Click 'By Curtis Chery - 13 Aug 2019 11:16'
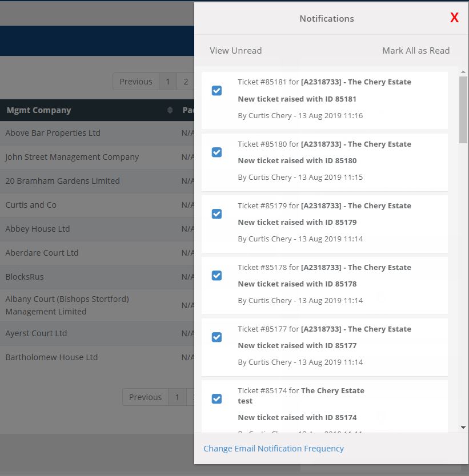Viewport: 469px width, 476px height. point(300,116)
